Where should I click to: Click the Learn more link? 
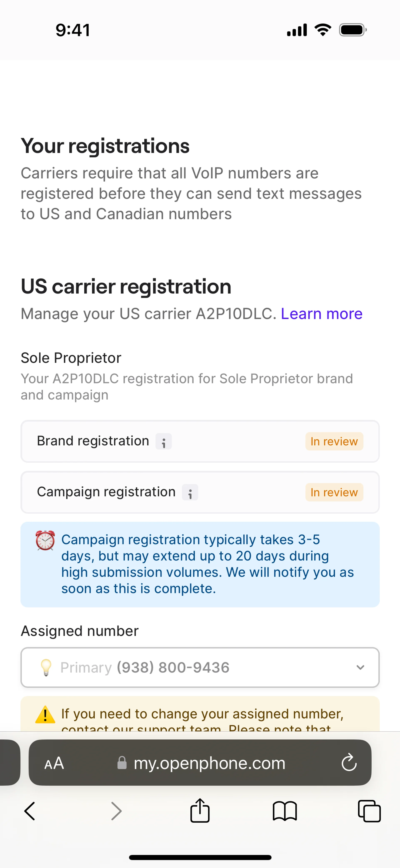click(x=321, y=314)
